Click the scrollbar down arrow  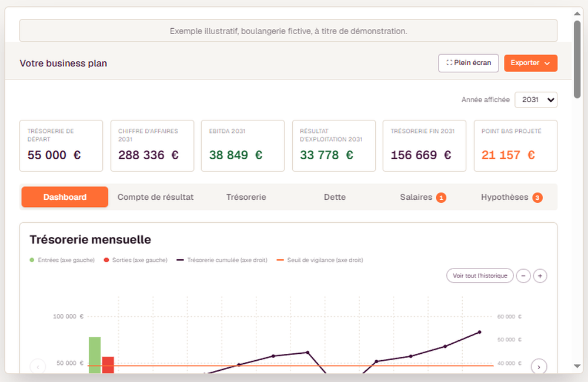(x=577, y=366)
